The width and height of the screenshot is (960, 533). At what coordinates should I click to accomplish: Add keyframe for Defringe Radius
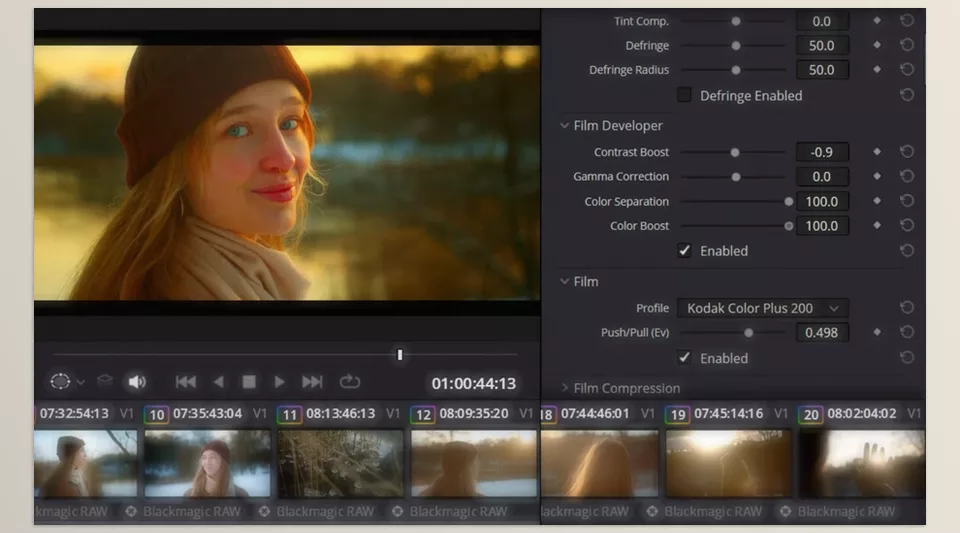(877, 69)
